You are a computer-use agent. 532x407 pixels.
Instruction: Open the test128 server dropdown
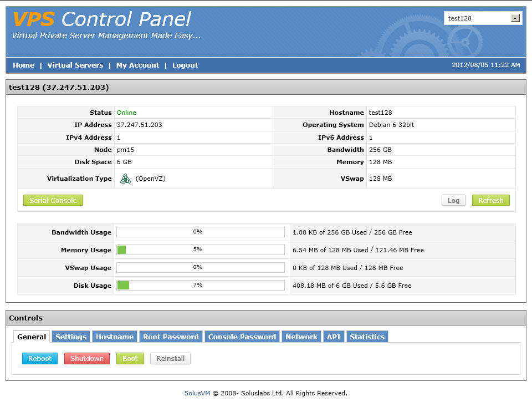click(x=483, y=18)
